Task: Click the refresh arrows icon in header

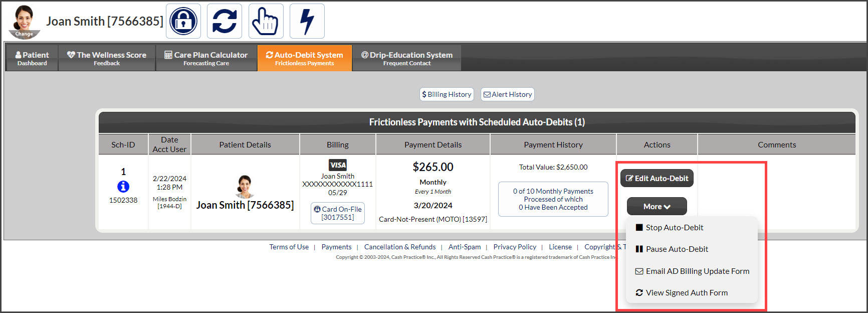Action: point(225,21)
